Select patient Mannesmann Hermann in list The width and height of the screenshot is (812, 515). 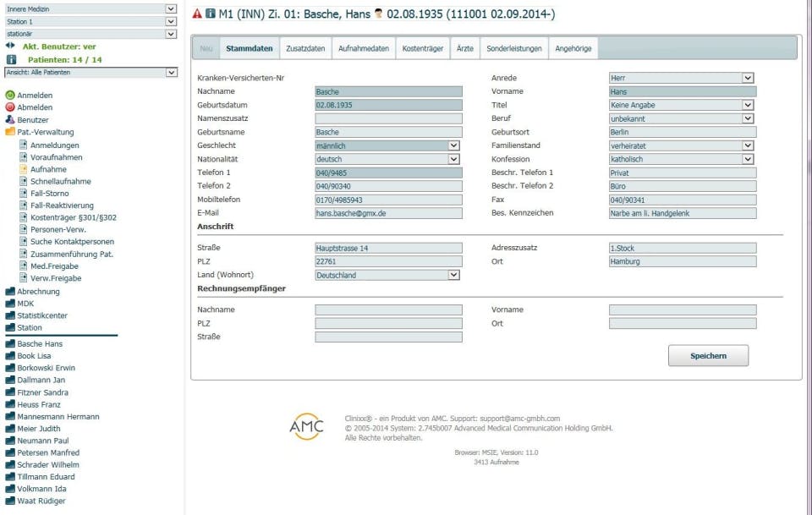58,416
